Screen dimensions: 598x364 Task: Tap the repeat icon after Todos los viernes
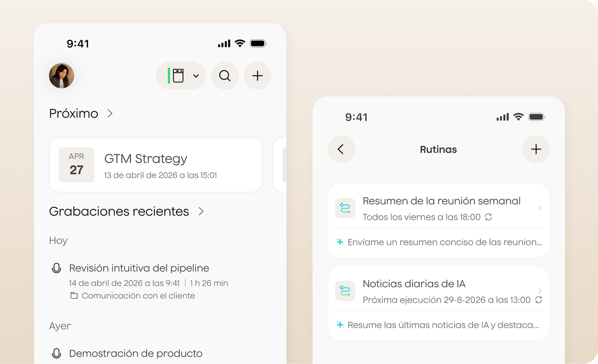488,217
